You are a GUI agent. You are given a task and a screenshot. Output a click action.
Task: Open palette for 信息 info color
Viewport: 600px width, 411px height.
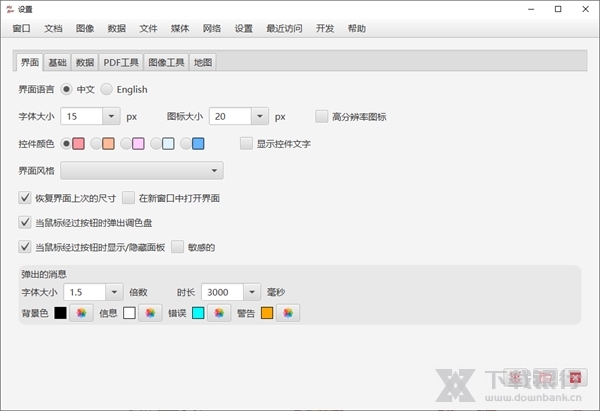[x=150, y=313]
